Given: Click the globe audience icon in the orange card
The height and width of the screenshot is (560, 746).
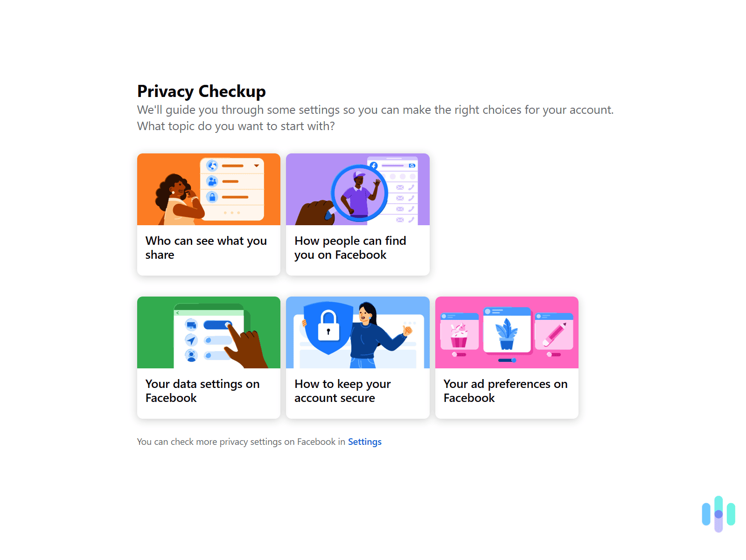Looking at the screenshot, I should (x=212, y=166).
